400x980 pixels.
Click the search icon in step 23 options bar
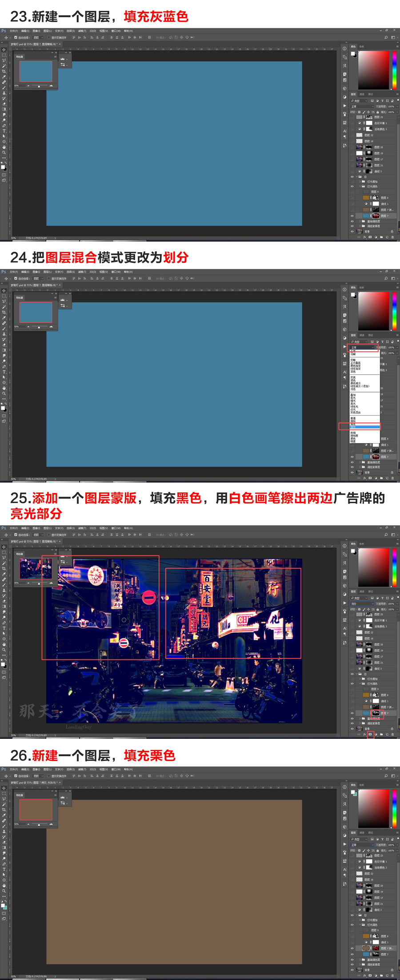(x=386, y=37)
